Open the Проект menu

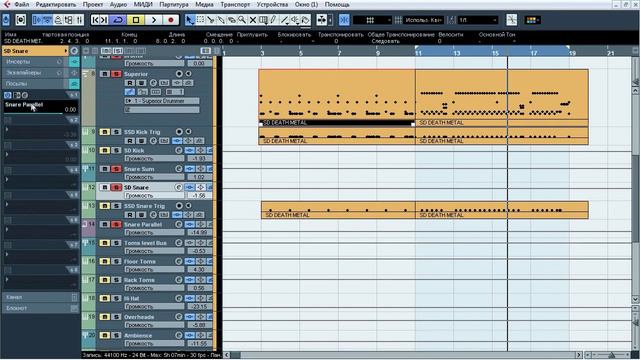(x=93, y=4)
